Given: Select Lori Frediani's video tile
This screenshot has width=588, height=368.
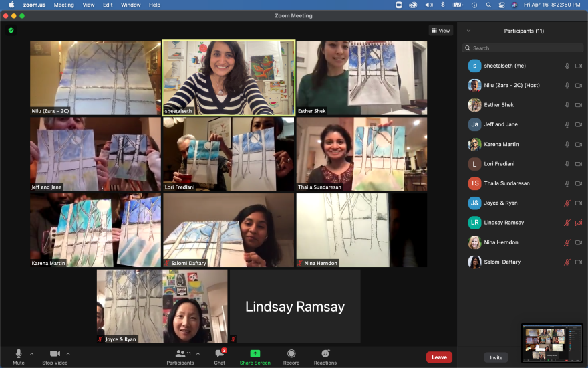Looking at the screenshot, I should coord(229,155).
